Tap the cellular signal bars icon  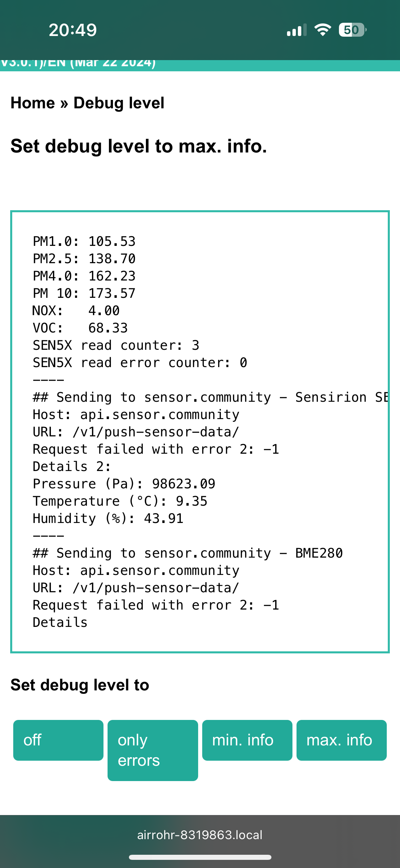(x=297, y=30)
